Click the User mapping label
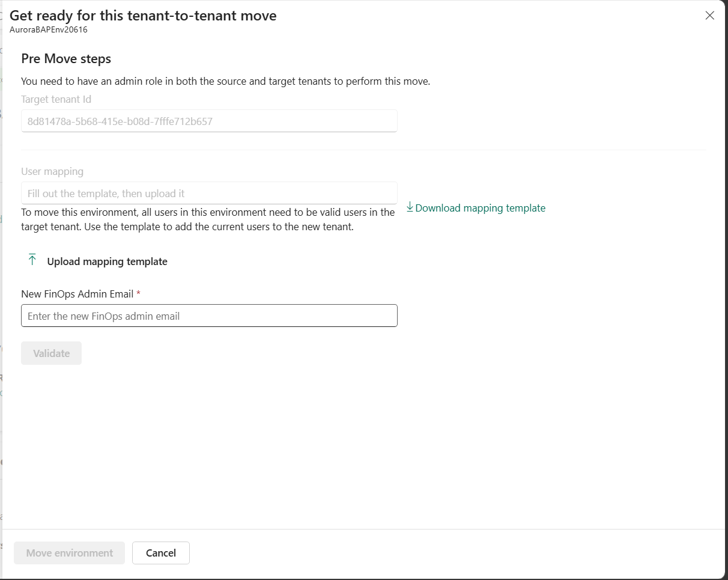This screenshot has width=728, height=580. coord(52,171)
